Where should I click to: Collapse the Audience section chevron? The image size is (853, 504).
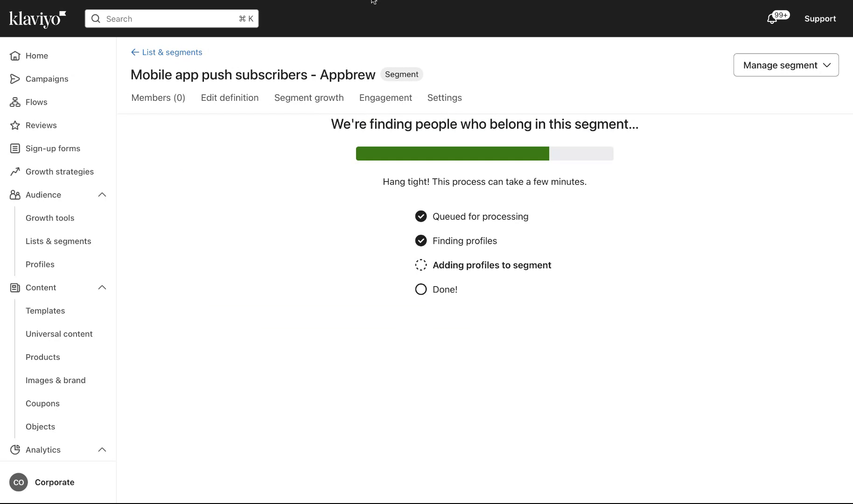pos(102,195)
